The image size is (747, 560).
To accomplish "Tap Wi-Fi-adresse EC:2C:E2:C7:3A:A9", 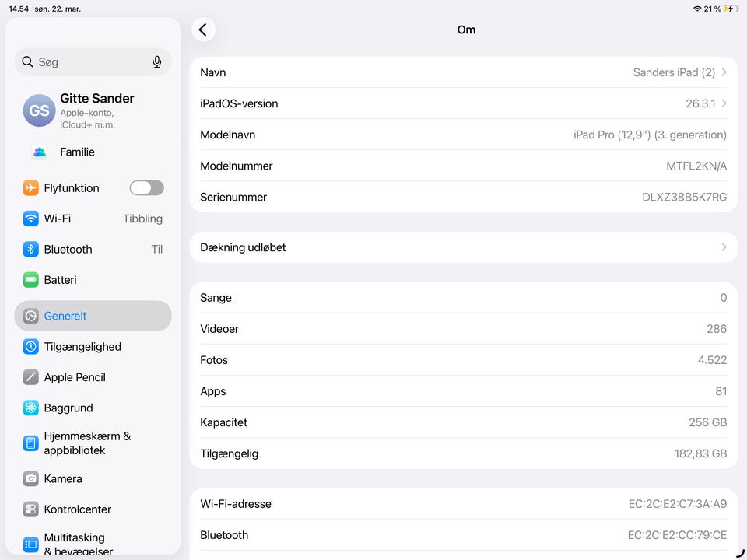I will pyautogui.click(x=678, y=504).
